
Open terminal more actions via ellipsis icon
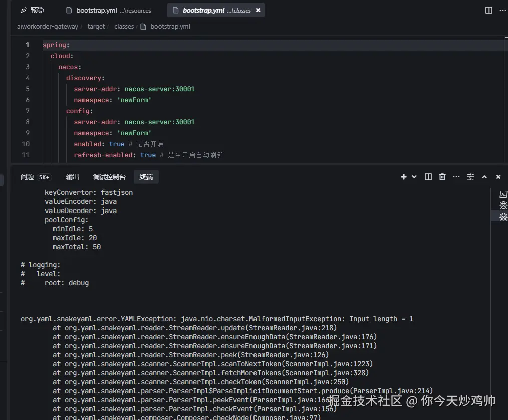456,176
